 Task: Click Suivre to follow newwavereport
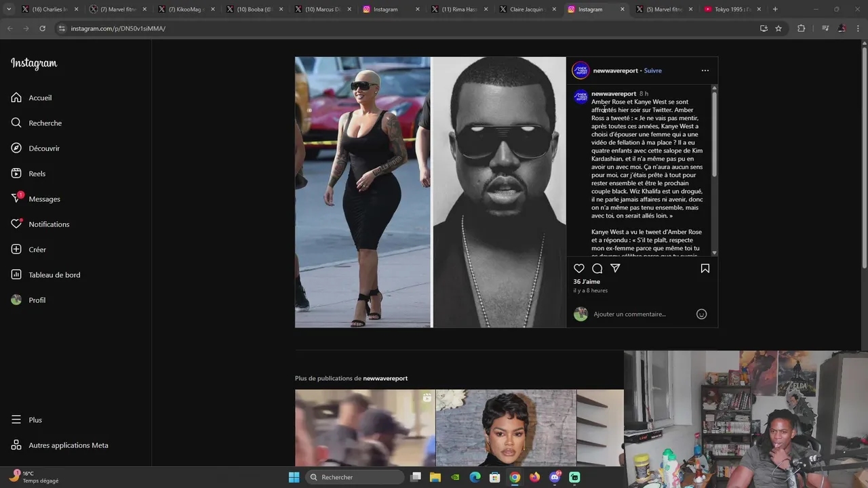[652, 70]
